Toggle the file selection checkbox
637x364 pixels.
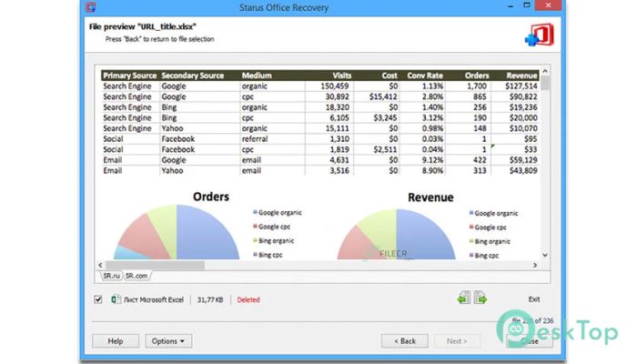point(98,299)
